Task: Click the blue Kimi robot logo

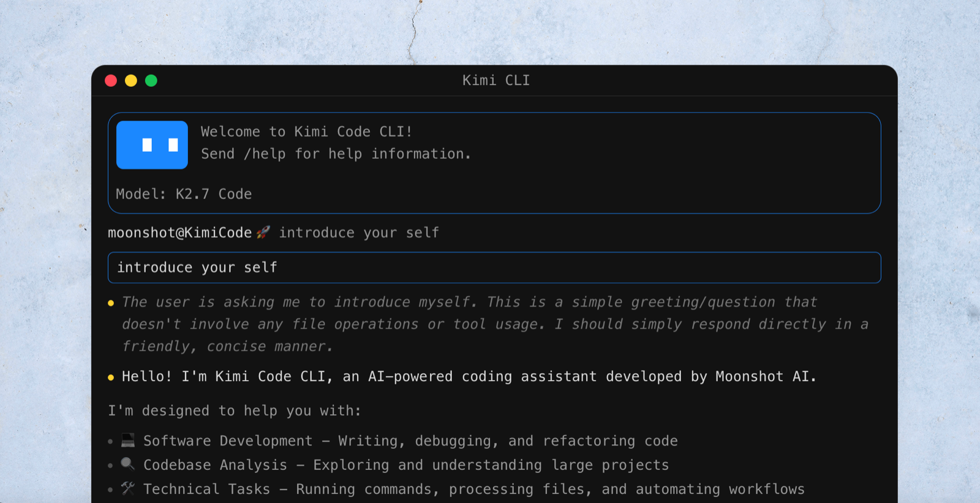Action: (x=152, y=145)
